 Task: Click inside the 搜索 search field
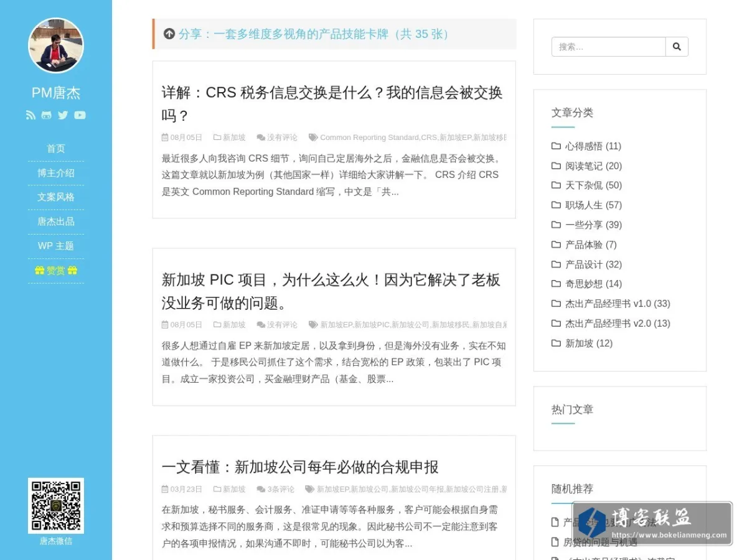(609, 47)
